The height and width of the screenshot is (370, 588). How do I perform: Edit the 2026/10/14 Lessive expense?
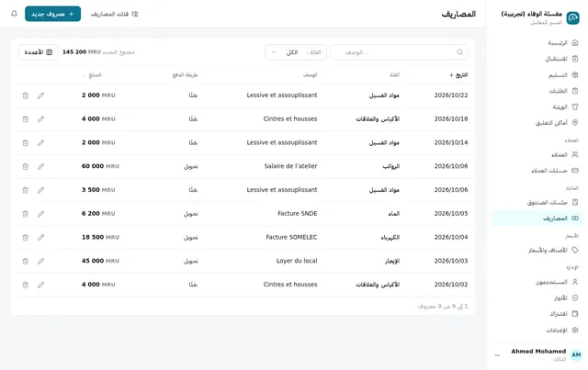point(40,143)
